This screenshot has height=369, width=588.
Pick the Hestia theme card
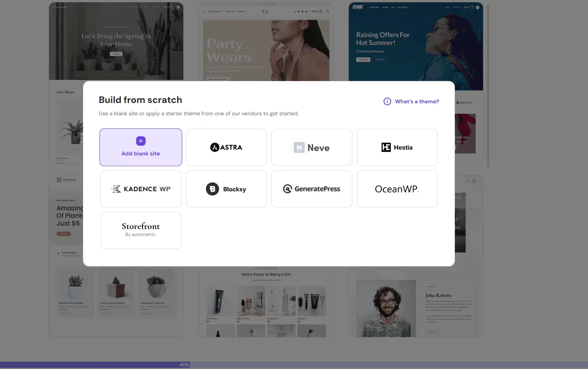click(x=397, y=147)
